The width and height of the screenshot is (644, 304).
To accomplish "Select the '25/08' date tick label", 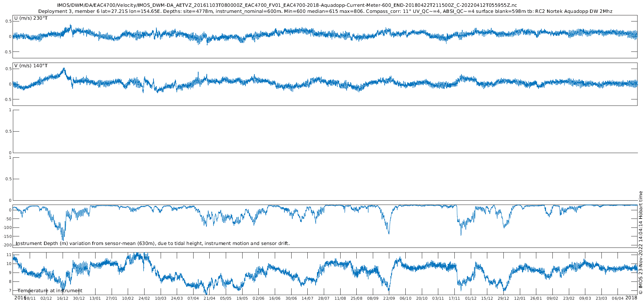I will click(x=357, y=298).
